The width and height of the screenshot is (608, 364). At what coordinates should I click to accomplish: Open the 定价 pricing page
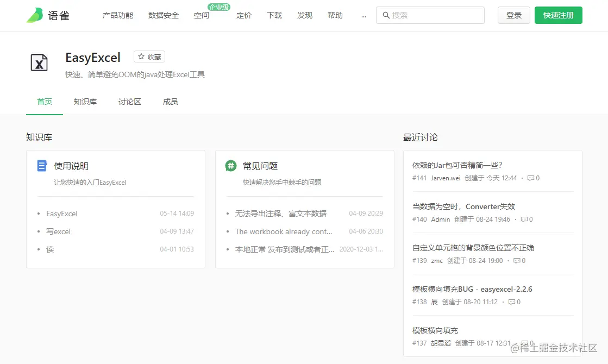pyautogui.click(x=244, y=15)
